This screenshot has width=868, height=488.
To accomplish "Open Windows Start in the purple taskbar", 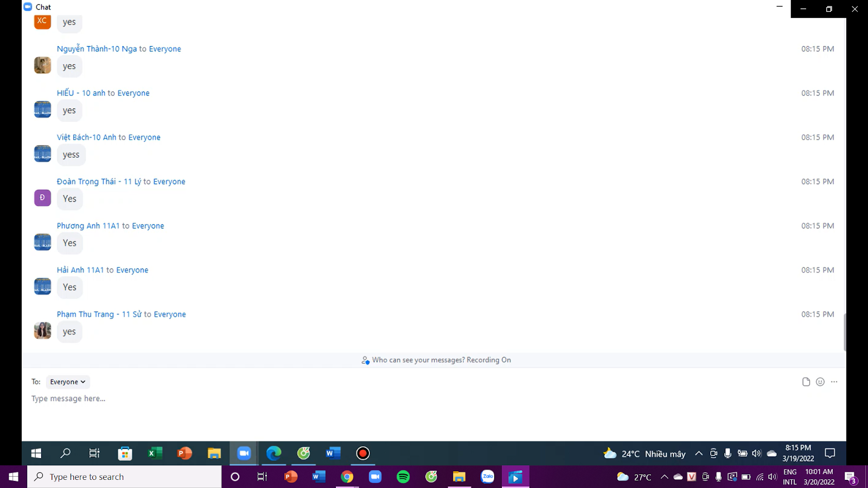I will pos(14,477).
